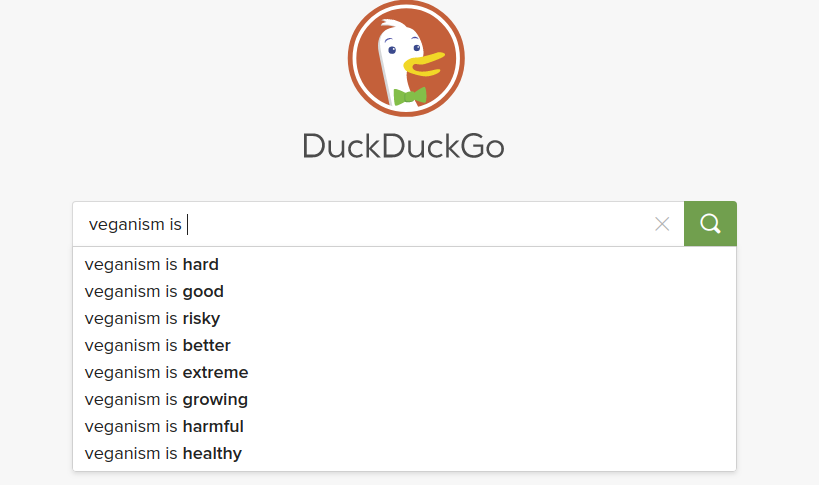The width and height of the screenshot is (819, 485).
Task: Click the empty middle area of search box
Action: 420,224
